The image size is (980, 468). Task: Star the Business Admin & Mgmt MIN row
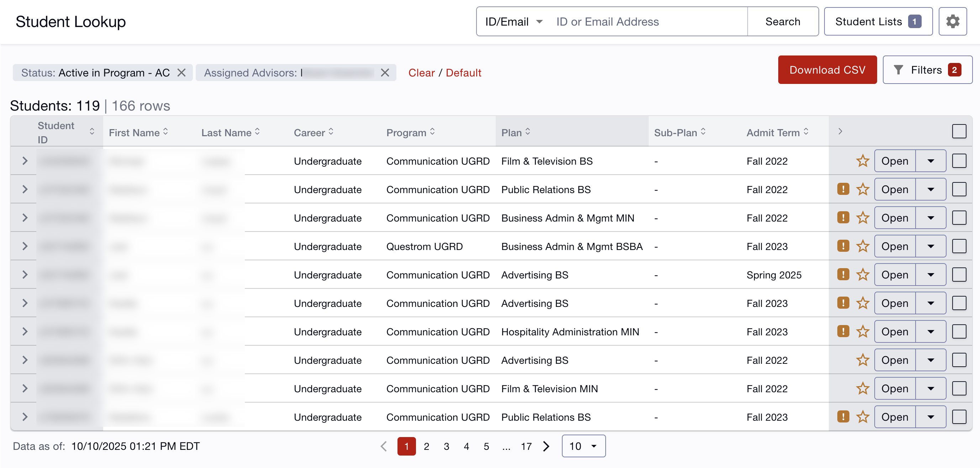tap(863, 218)
